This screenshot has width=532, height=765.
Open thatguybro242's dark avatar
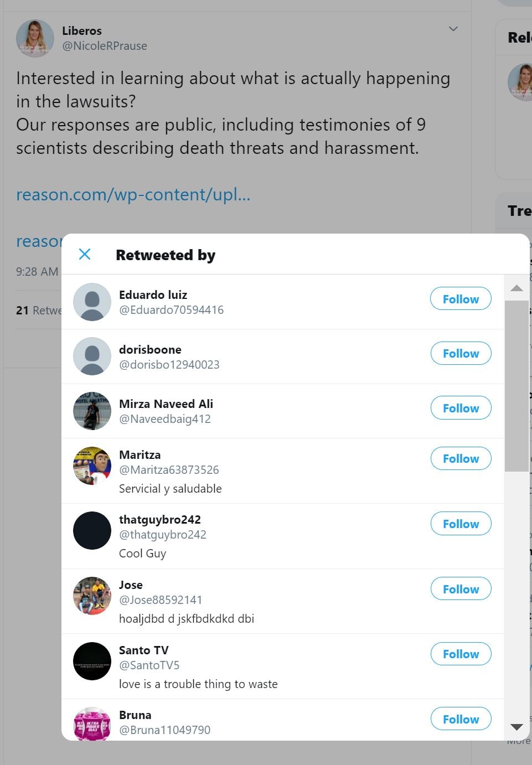tap(92, 530)
